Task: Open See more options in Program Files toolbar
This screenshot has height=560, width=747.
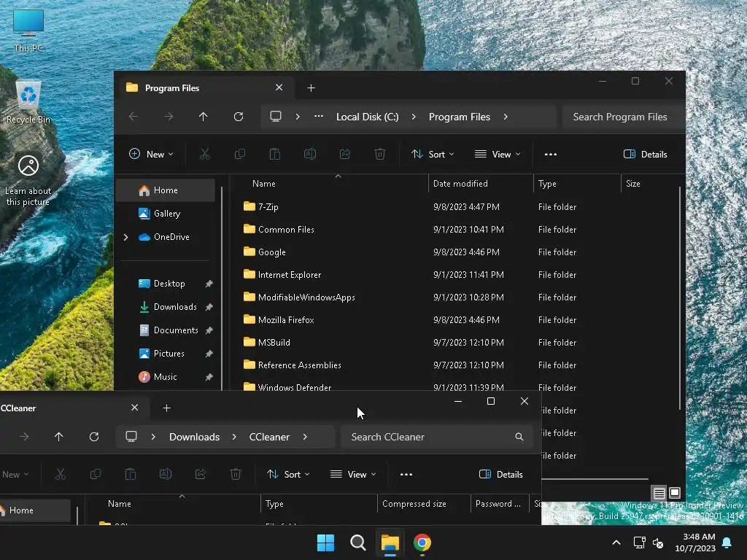Action: coord(551,155)
